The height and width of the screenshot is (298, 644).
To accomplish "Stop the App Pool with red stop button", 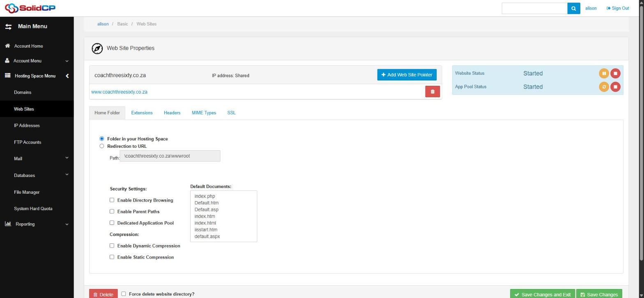I will (615, 87).
